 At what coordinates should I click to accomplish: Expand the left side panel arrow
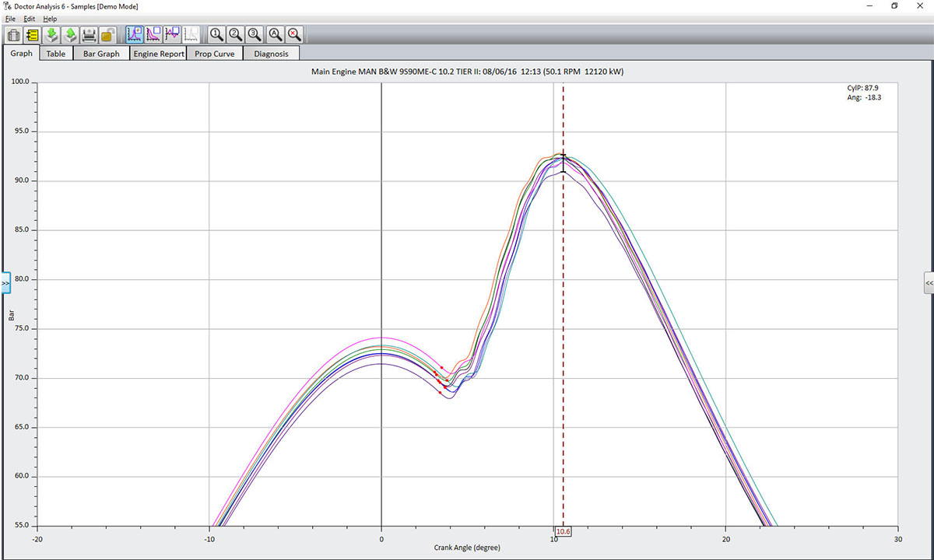5,283
